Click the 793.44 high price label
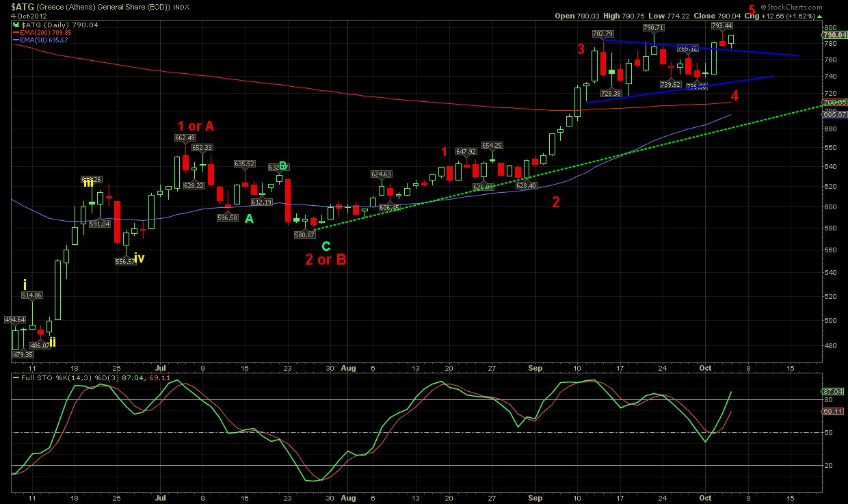The height and width of the screenshot is (504, 848). 722,26
